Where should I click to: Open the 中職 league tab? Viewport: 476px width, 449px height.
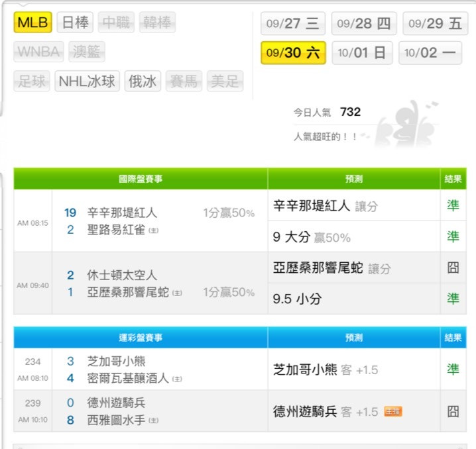(116, 23)
